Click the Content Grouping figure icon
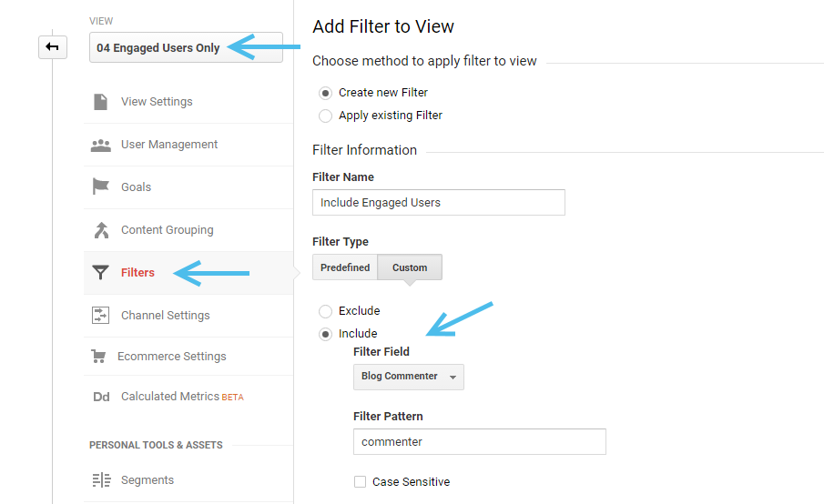The height and width of the screenshot is (504, 824). [x=101, y=230]
